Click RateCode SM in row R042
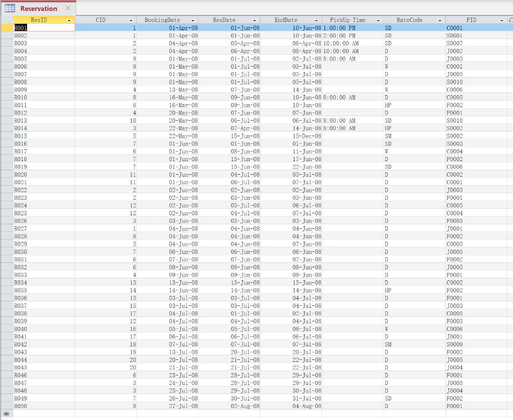 click(415, 344)
